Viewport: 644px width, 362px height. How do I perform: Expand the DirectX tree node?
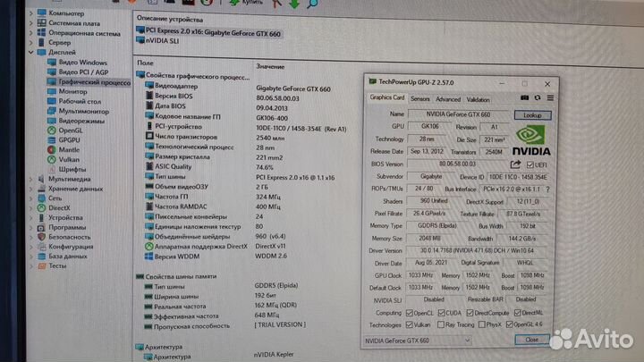31,208
